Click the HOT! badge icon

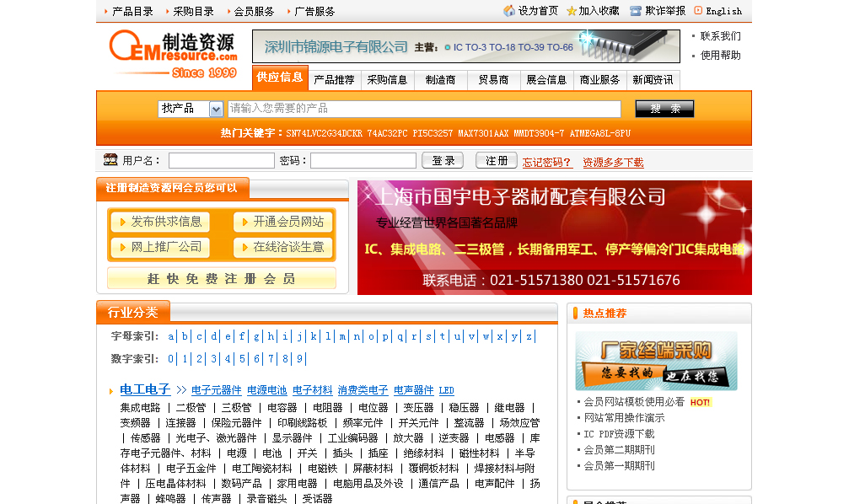tap(700, 403)
